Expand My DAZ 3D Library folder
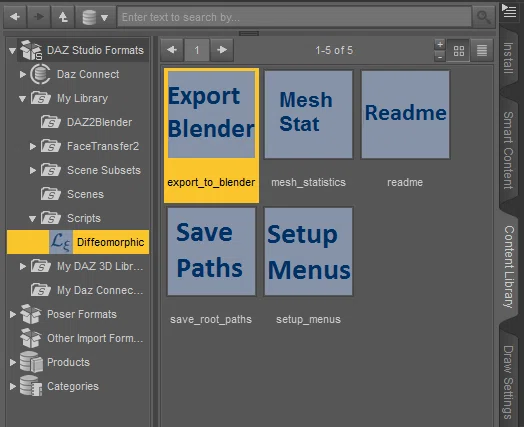Image resolution: width=524 pixels, height=427 pixels. coord(22,266)
